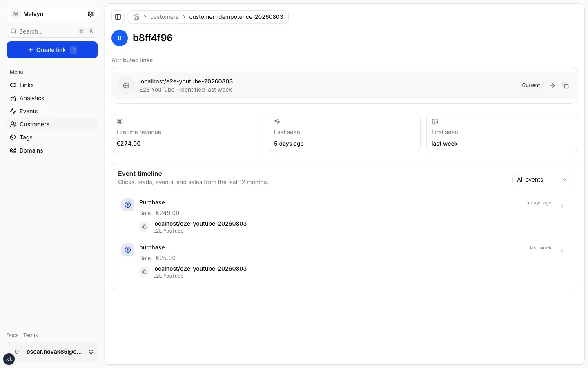The image size is (588, 368).
Task: Click the blue B customer avatar
Action: click(x=120, y=38)
